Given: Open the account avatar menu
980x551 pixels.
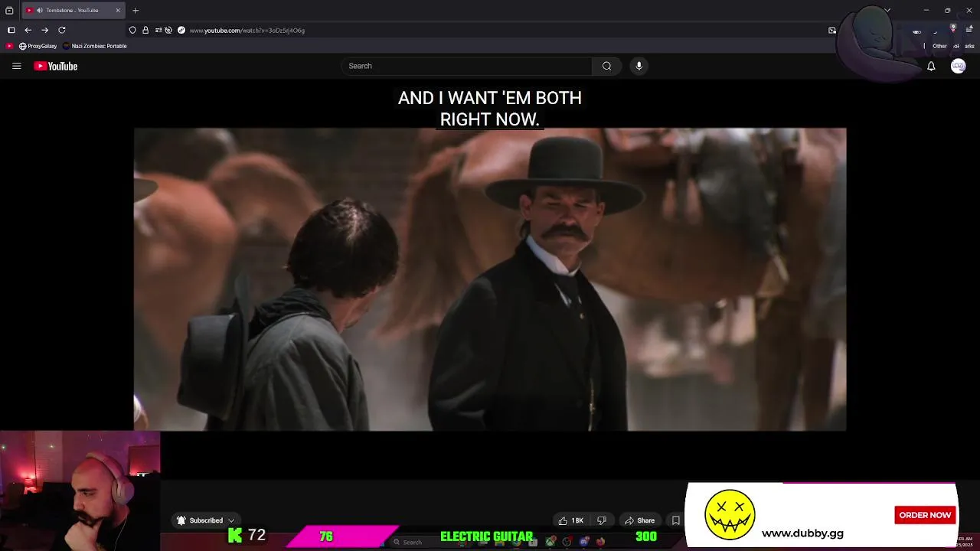Looking at the screenshot, I should click(x=958, y=67).
